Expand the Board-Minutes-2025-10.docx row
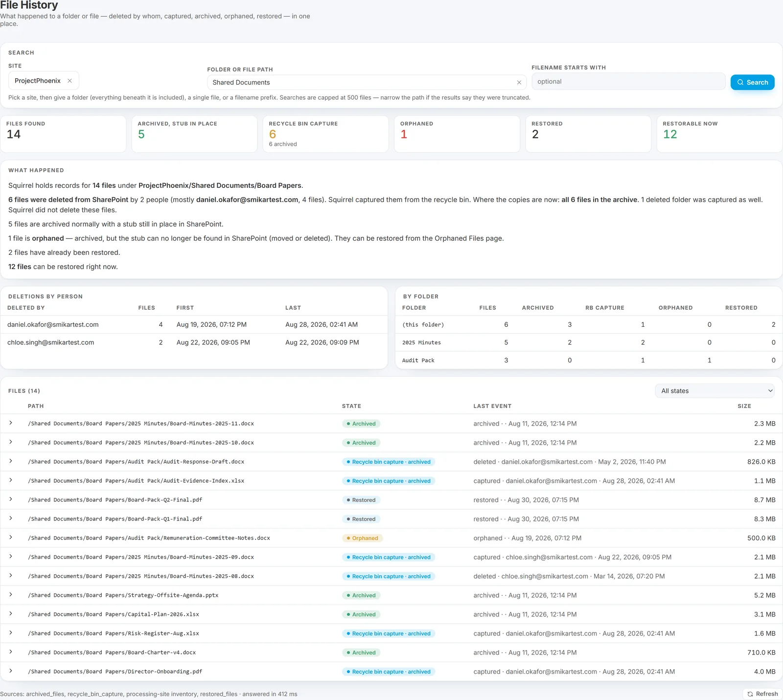The width and height of the screenshot is (783, 700). click(x=11, y=442)
